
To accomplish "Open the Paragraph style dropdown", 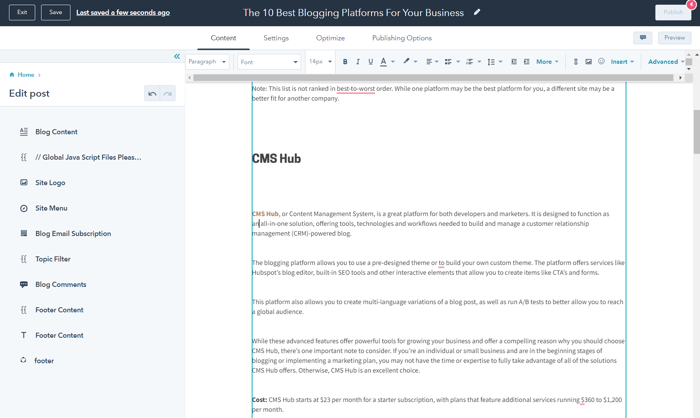I will pos(207,62).
